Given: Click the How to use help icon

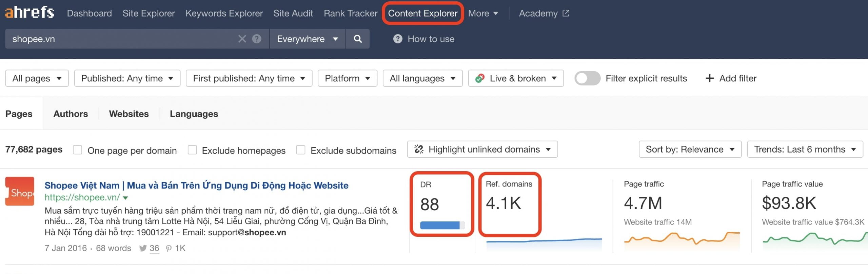Looking at the screenshot, I should click(x=398, y=39).
